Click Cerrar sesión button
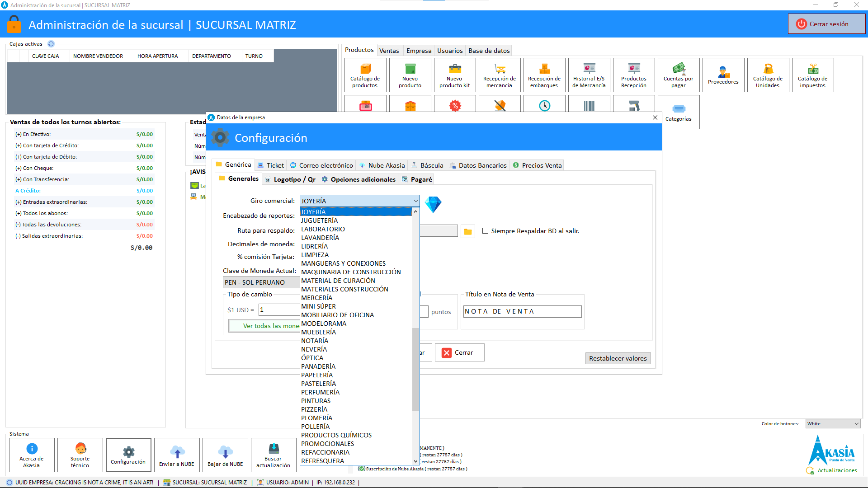The width and height of the screenshot is (868, 488). 826,24
